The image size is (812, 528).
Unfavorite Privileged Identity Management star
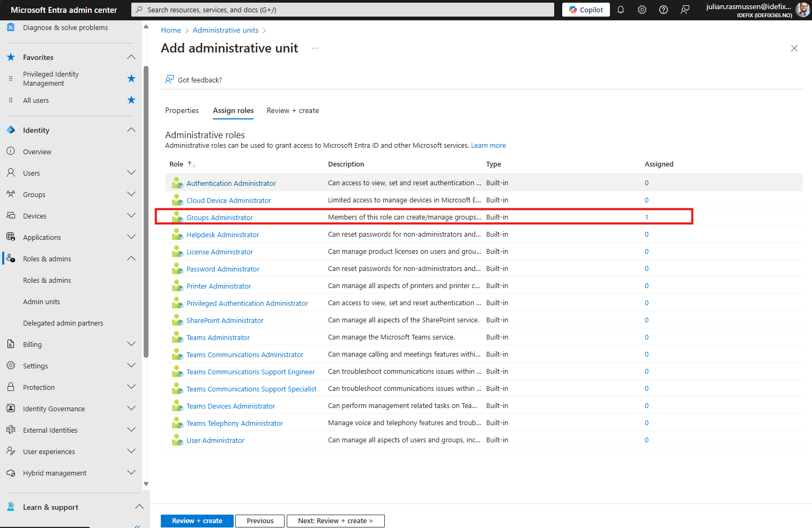[131, 78]
